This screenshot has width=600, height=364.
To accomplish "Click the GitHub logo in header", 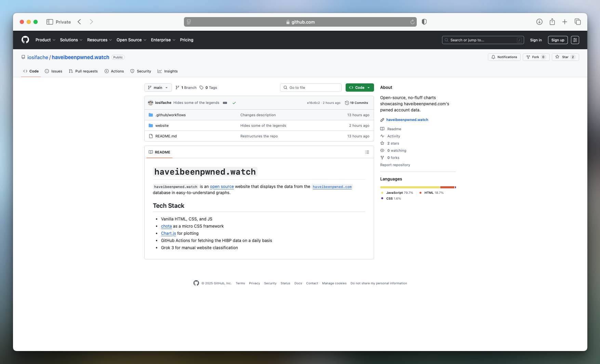I will pos(25,40).
